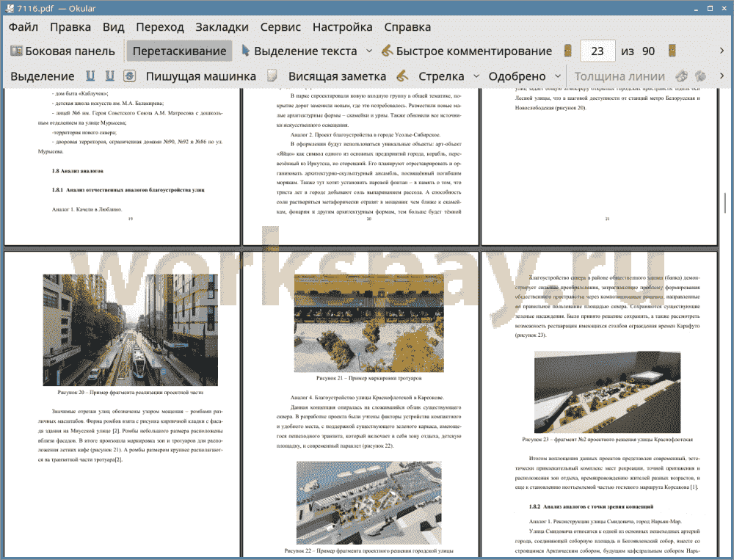Click the Рисунок 21 aerial sidewalk image
734x560 pixels.
(368, 323)
